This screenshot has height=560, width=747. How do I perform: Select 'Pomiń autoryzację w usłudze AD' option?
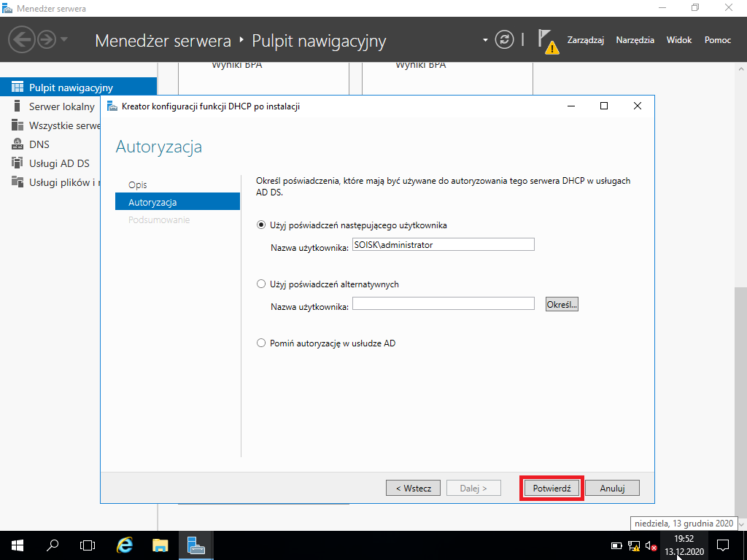tap(261, 343)
